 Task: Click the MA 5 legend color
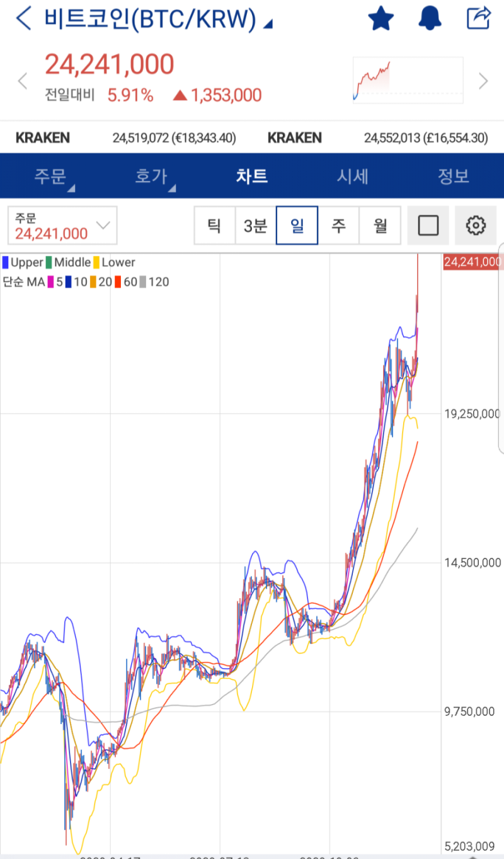(x=51, y=282)
